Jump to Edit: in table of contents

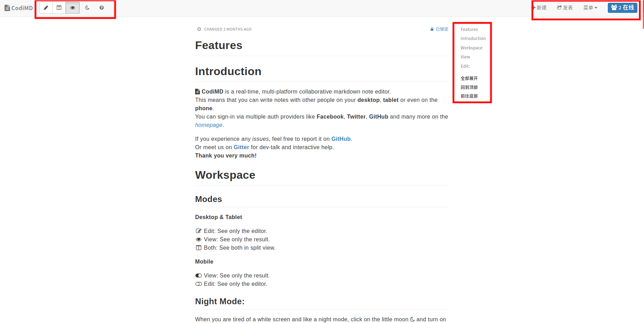[x=465, y=66]
